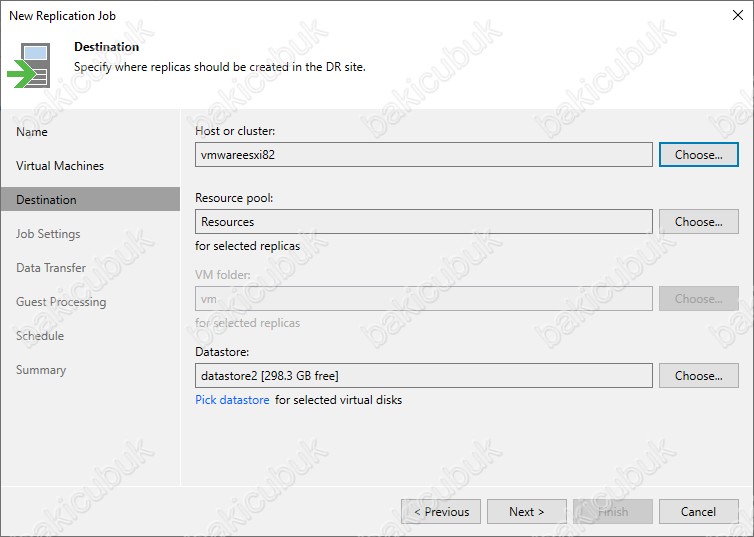Select the Destination step in sidebar

pos(90,200)
